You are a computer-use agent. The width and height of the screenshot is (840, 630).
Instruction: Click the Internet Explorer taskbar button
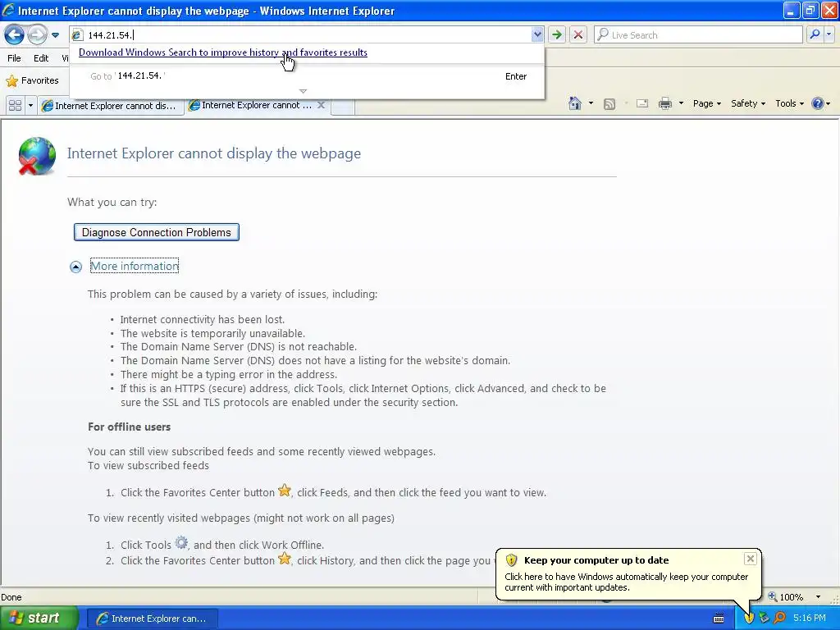coord(152,619)
